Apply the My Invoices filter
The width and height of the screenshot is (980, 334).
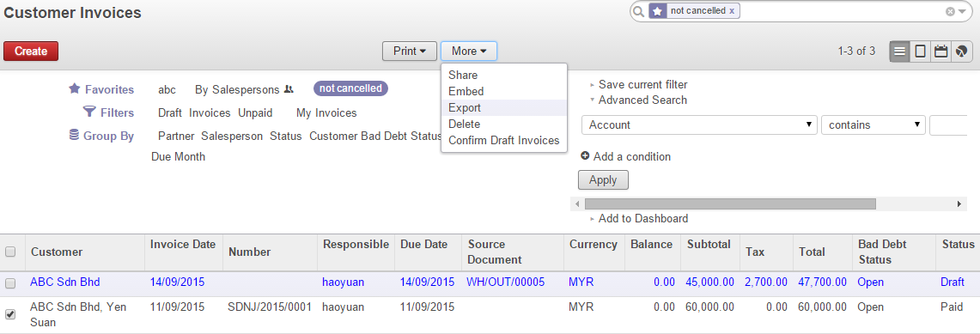[x=326, y=113]
